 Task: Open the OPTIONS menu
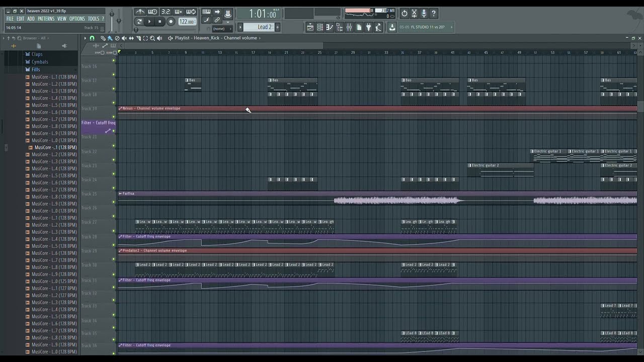(x=77, y=19)
